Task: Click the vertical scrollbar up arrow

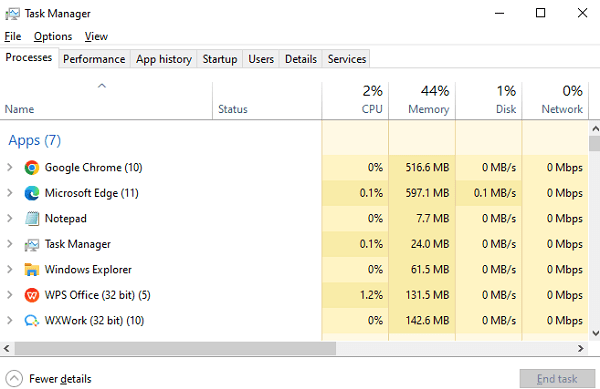Action: (595, 129)
